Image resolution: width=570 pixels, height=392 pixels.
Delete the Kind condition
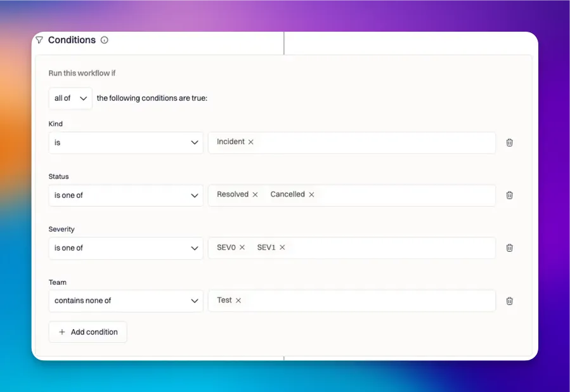click(x=509, y=143)
